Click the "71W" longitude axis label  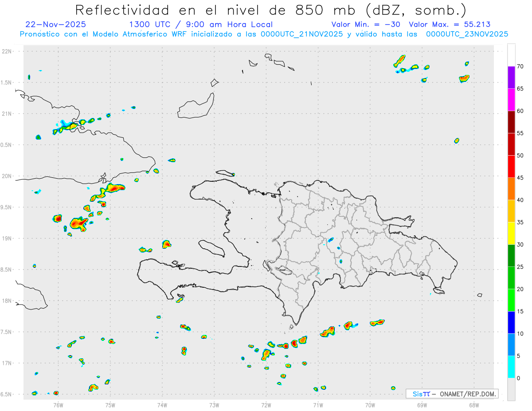tap(318, 404)
